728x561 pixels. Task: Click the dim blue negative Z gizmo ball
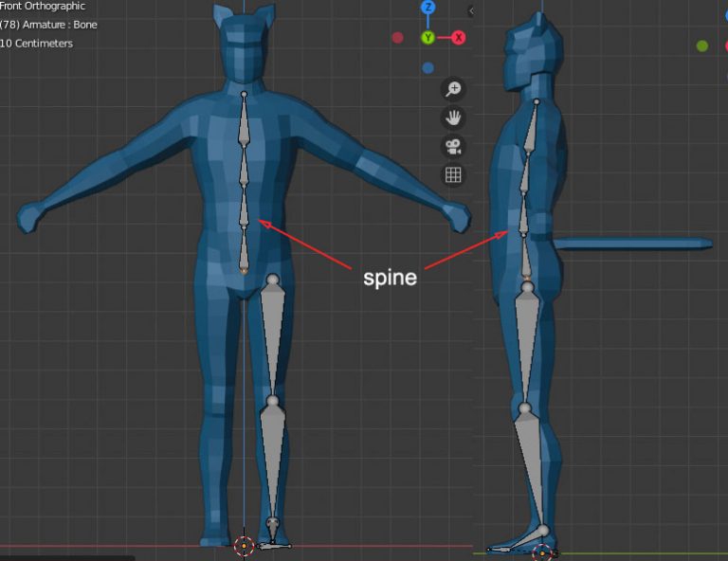click(428, 68)
